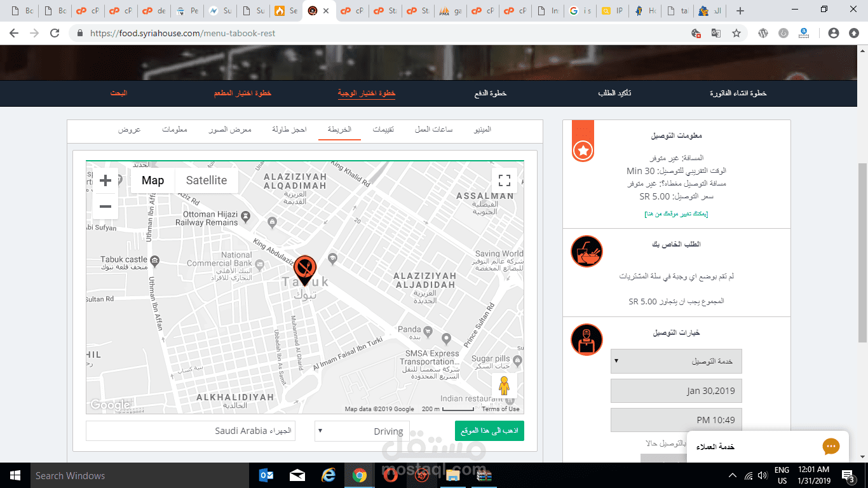Open a new browser tab
The width and height of the screenshot is (868, 488).
740,11
